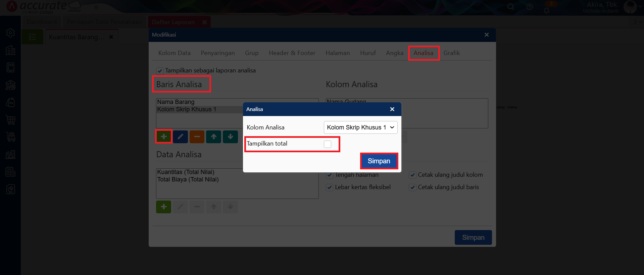644x275 pixels.
Task: Move row down with the down arrow icon
Action: [230, 136]
